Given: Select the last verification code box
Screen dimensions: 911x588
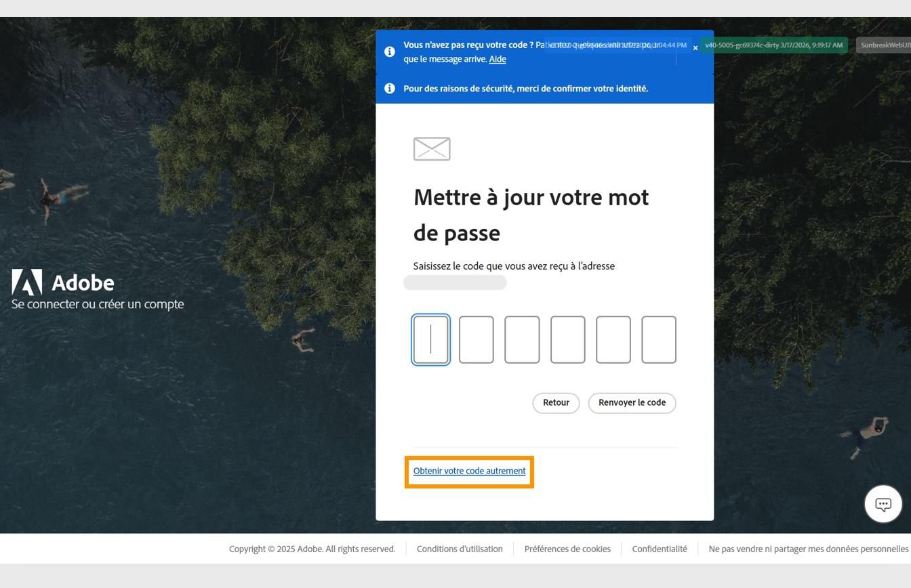Looking at the screenshot, I should tap(658, 339).
